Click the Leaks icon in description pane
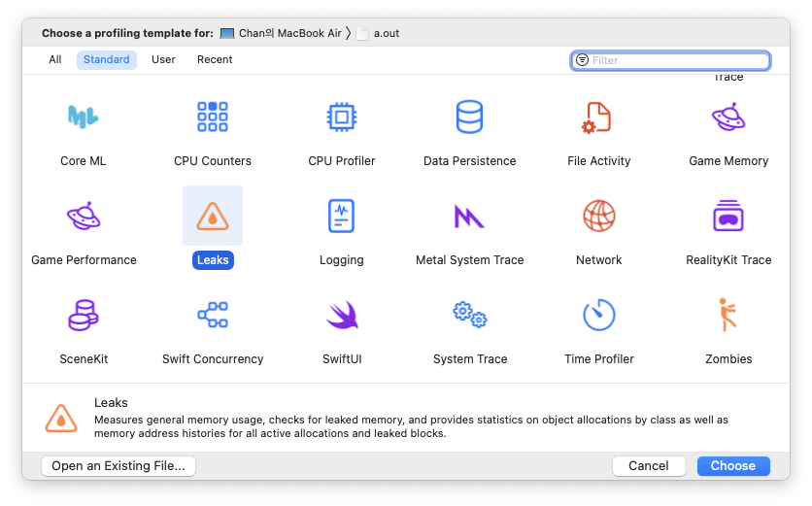 tap(61, 419)
